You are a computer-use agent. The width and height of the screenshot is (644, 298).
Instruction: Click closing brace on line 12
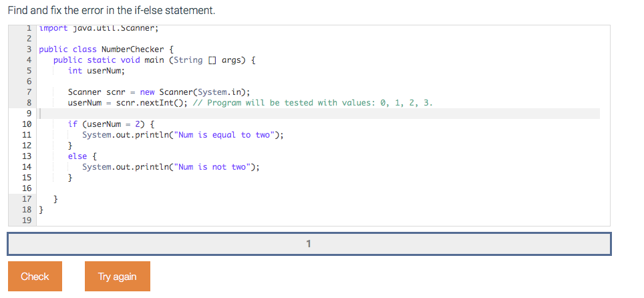pyautogui.click(x=70, y=146)
